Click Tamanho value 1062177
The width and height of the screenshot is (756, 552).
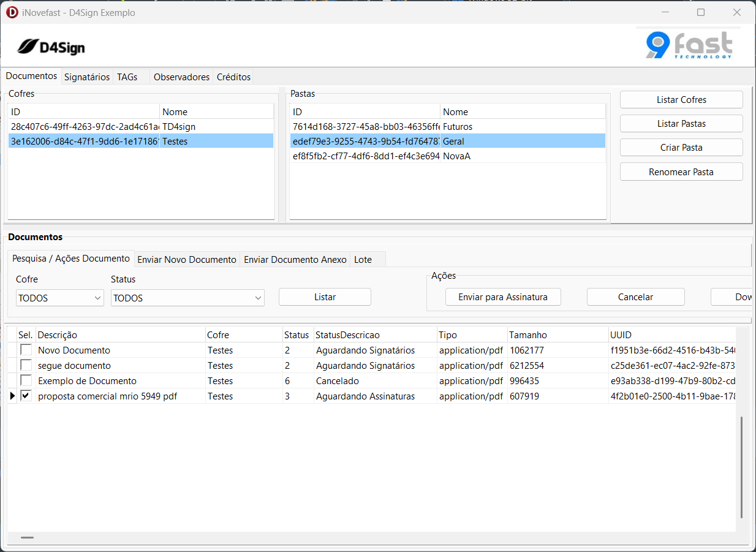click(558, 350)
